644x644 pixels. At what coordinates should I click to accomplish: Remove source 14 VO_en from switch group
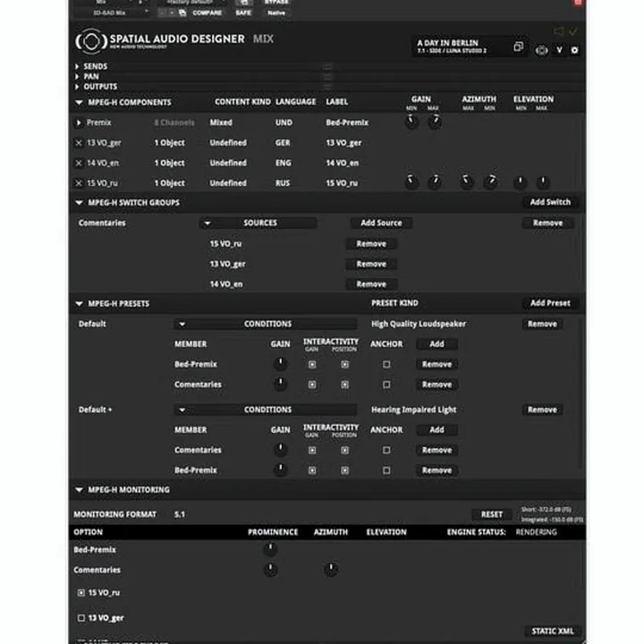click(x=371, y=284)
